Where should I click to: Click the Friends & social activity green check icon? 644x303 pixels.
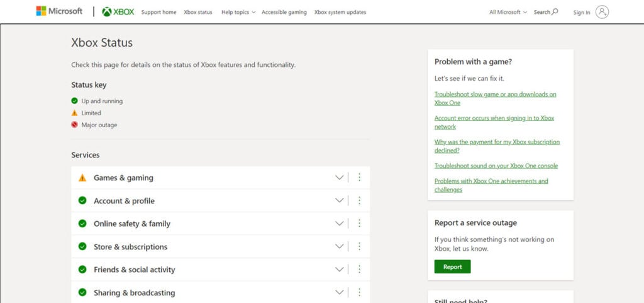[x=82, y=270]
